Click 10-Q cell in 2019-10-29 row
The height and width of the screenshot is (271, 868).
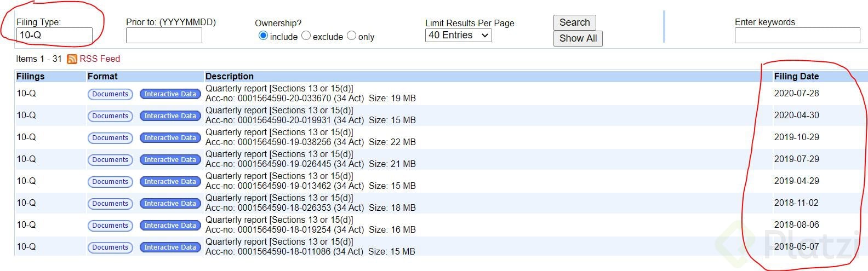[x=26, y=137]
